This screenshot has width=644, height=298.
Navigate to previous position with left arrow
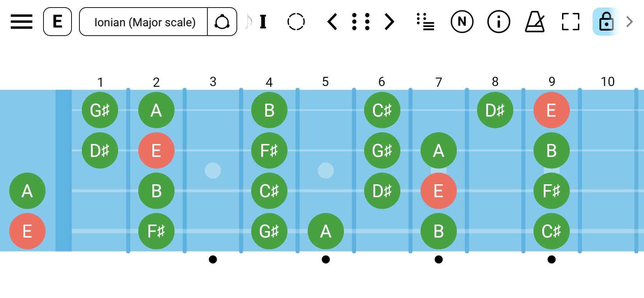pyautogui.click(x=332, y=22)
